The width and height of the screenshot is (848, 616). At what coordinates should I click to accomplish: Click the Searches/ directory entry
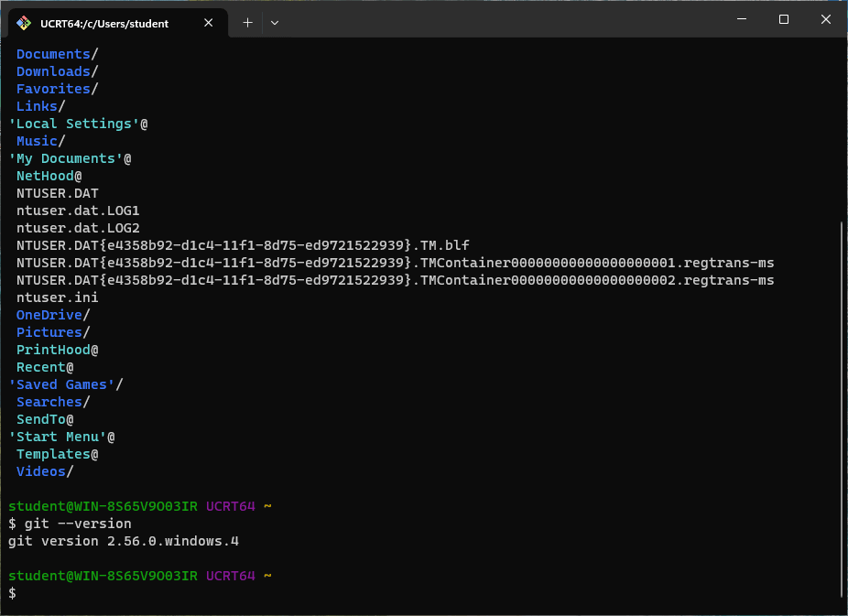click(53, 402)
